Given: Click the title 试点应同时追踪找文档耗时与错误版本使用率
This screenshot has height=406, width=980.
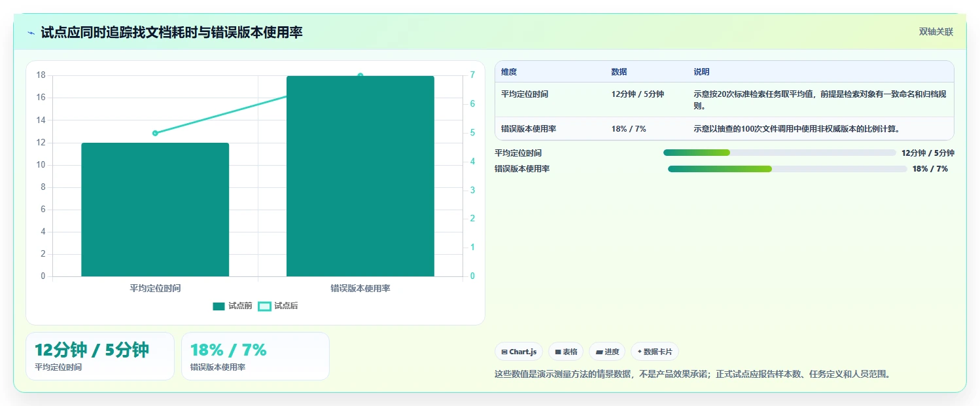Looking at the screenshot, I should coord(171,33).
